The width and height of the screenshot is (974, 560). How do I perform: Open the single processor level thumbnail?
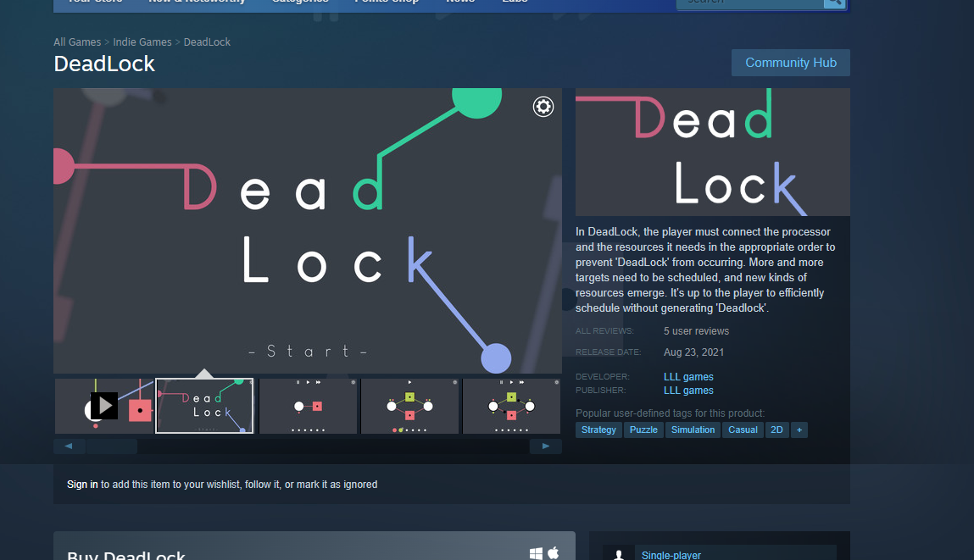pos(308,406)
